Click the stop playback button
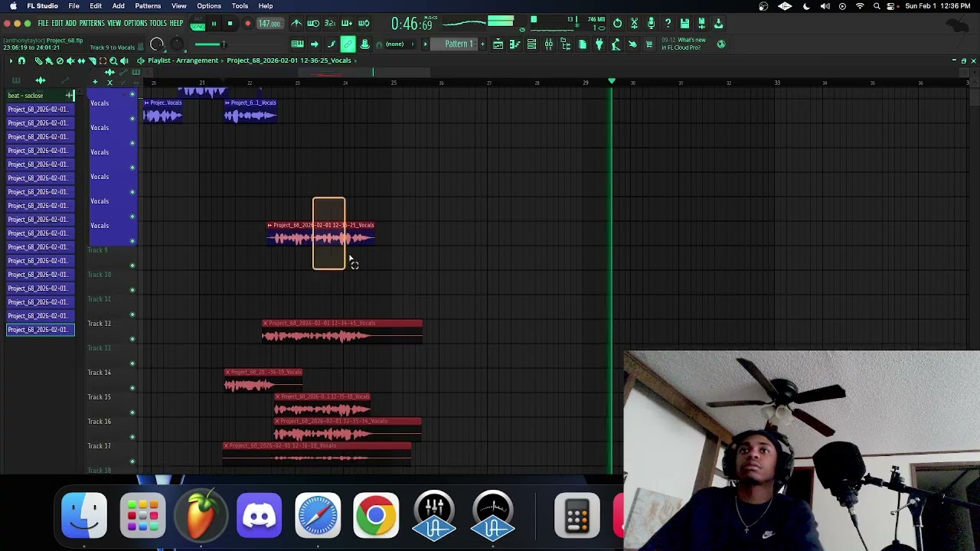This screenshot has height=551, width=980. pyautogui.click(x=230, y=24)
